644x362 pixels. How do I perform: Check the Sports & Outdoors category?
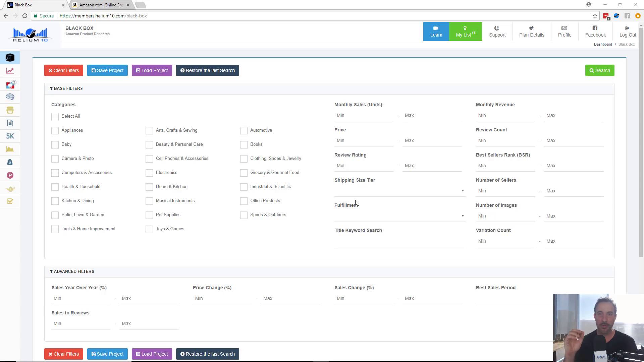[x=244, y=215]
